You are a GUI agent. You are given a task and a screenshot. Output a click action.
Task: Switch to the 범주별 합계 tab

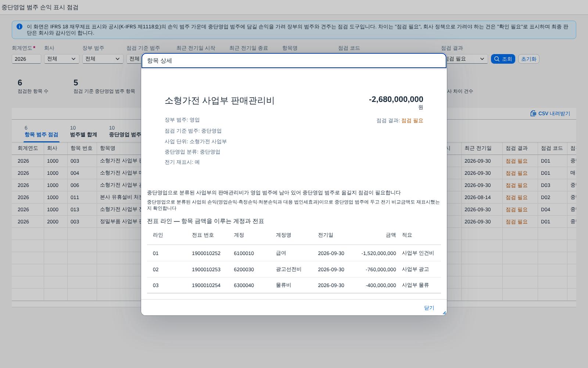(x=83, y=131)
